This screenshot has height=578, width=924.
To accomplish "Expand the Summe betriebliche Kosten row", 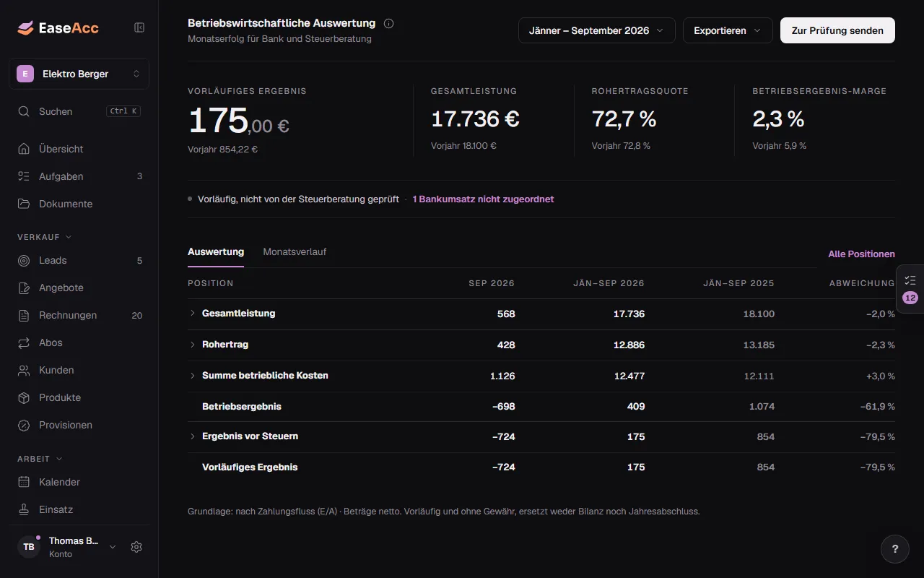I will (x=193, y=376).
